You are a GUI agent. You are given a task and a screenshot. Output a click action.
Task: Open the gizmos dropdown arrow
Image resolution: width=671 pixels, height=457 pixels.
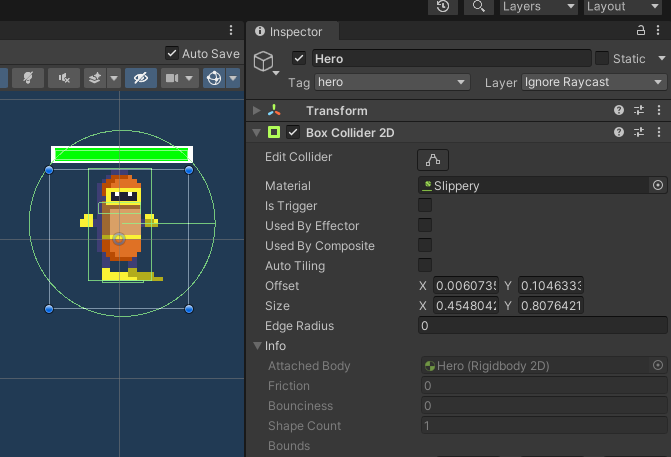[233, 78]
